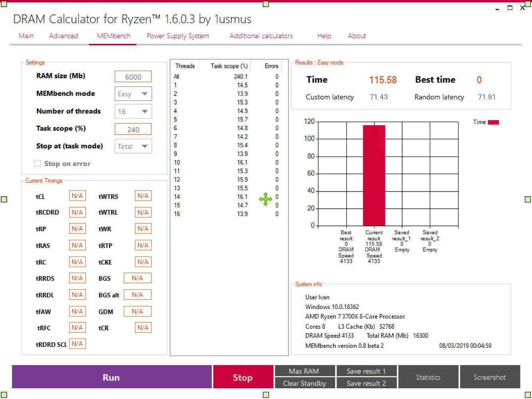Image resolution: width=532 pixels, height=399 pixels.
Task: Click the tCKE timing value field
Action: (x=143, y=262)
